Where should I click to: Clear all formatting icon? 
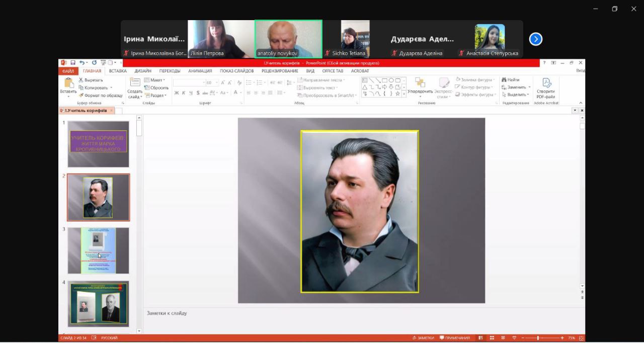click(x=239, y=82)
